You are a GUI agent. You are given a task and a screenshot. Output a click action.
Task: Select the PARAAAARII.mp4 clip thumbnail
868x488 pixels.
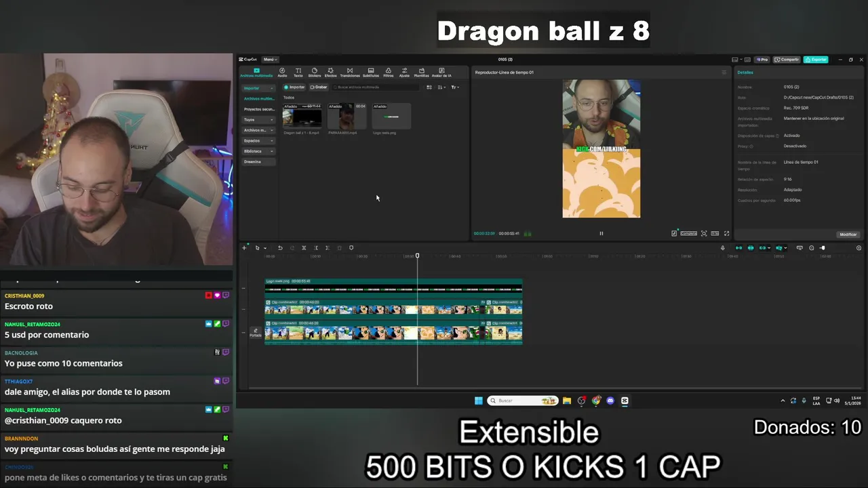[x=347, y=116]
